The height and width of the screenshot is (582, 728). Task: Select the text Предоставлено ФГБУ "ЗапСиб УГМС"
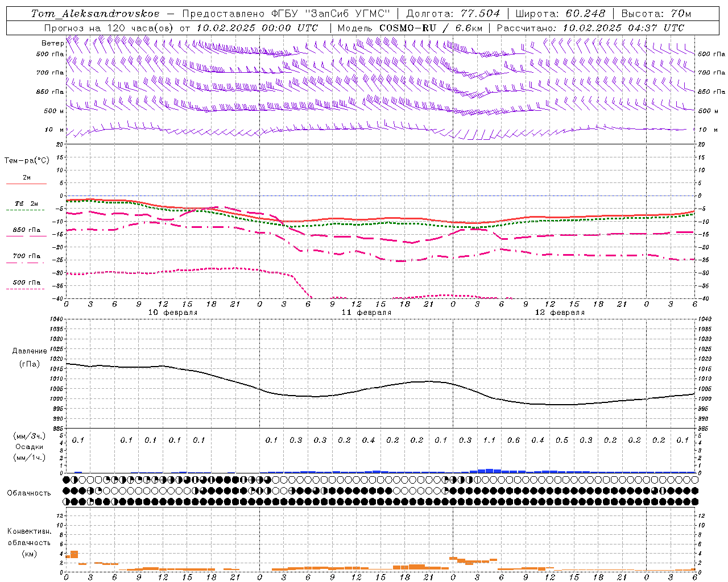[x=286, y=14]
